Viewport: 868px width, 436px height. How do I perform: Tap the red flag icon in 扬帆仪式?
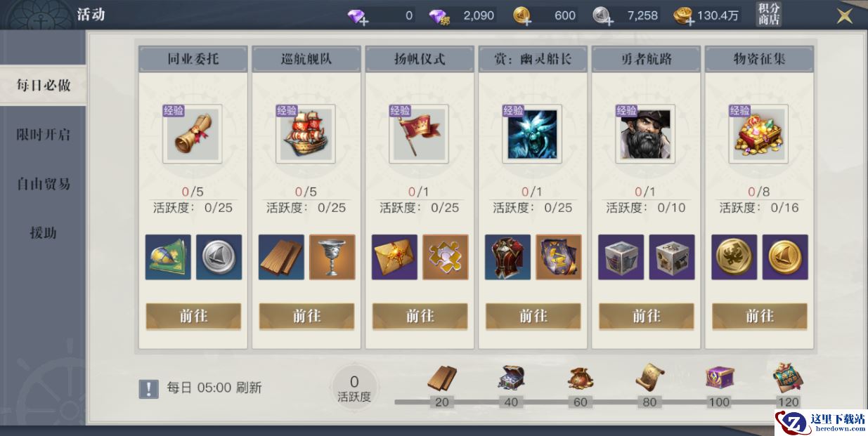point(418,134)
